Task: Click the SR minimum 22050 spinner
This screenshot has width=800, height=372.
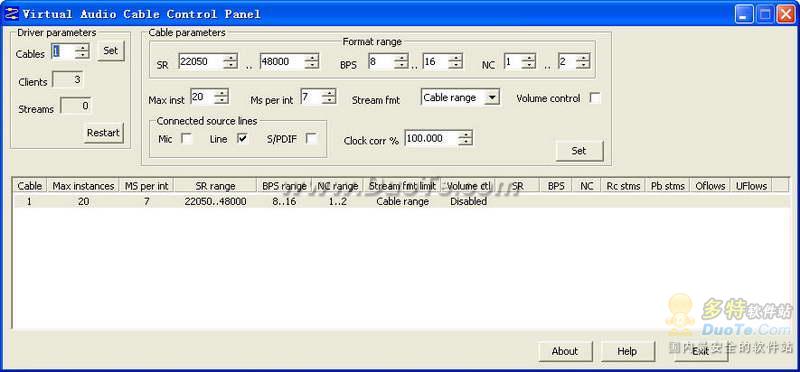Action: [x=231, y=61]
